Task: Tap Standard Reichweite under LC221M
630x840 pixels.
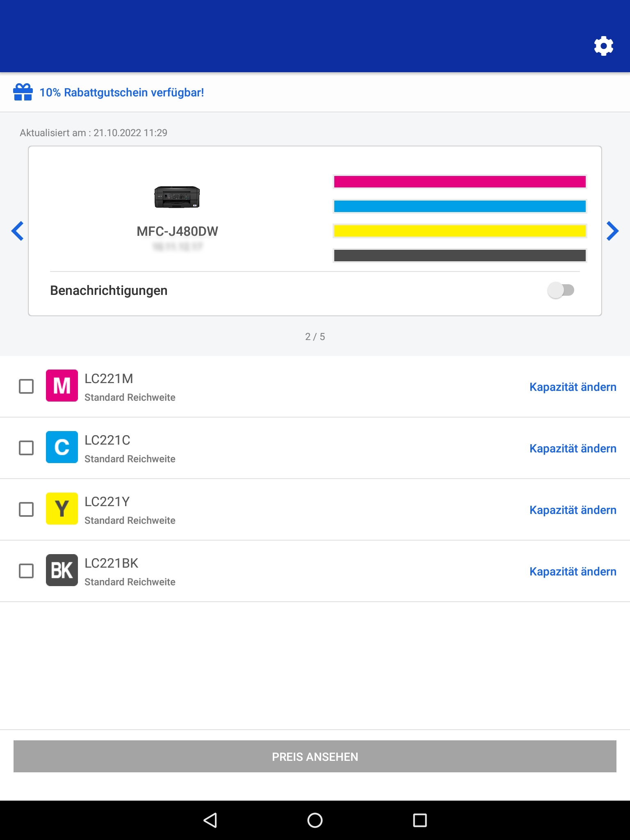Action: [x=130, y=397]
